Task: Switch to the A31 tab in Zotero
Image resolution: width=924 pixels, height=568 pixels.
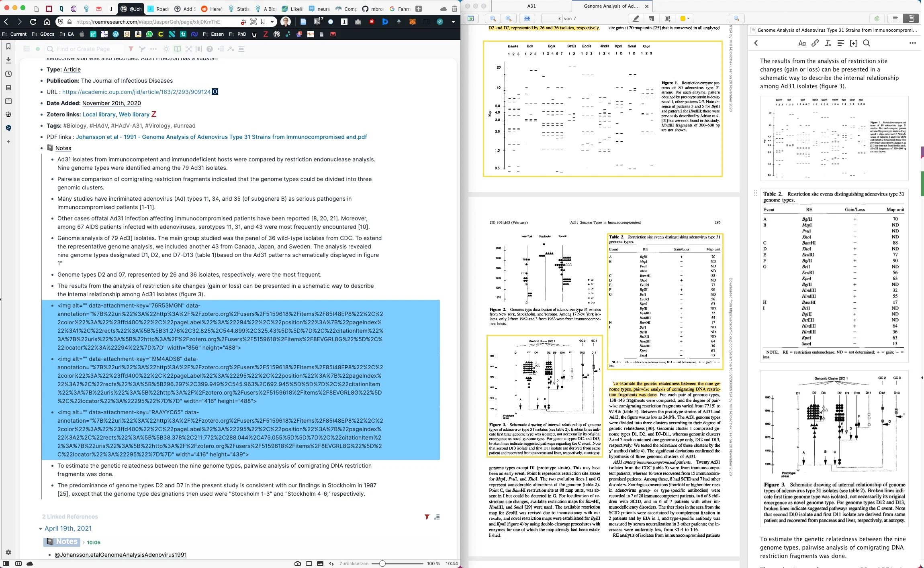Action: pos(531,6)
